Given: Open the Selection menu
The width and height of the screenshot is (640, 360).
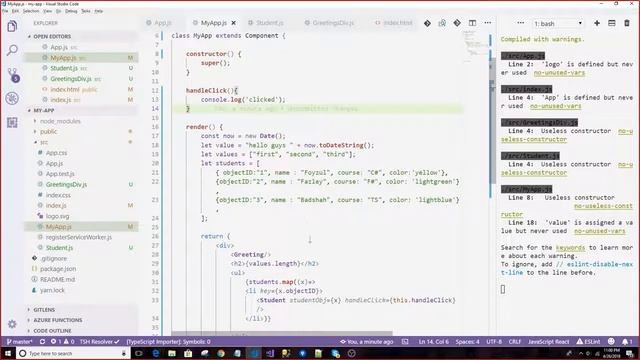Looking at the screenshot, I should click(31, 11).
